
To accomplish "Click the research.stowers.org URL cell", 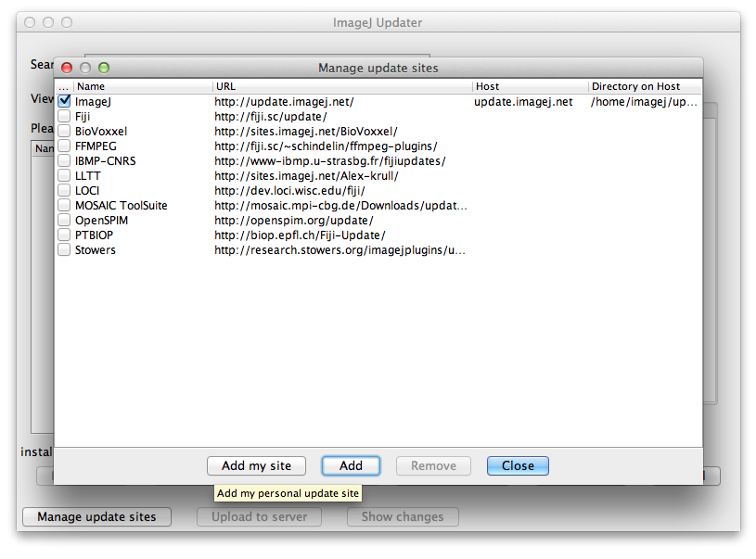I will [340, 250].
